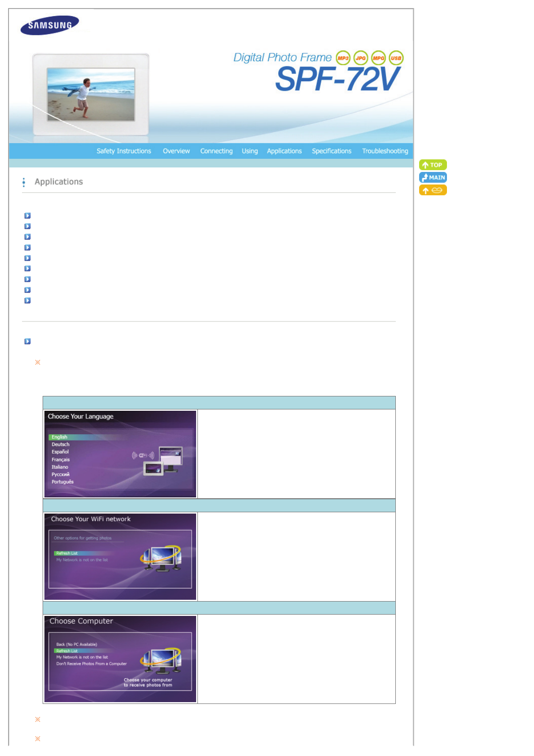Click Português in the language screenshot
This screenshot has height=756, width=534.
point(62,482)
